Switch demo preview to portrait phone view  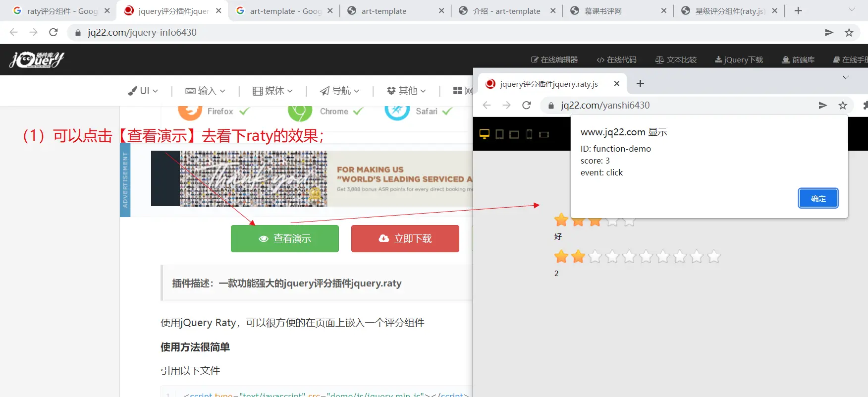click(x=529, y=134)
